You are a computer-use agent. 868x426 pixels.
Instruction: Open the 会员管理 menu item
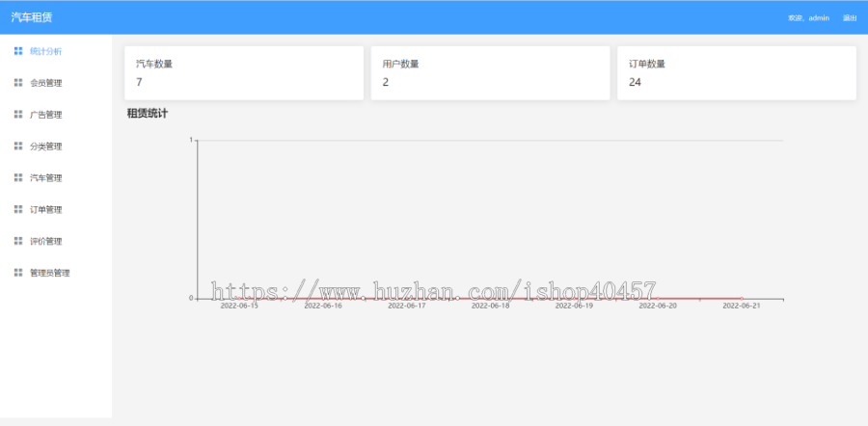55,83
